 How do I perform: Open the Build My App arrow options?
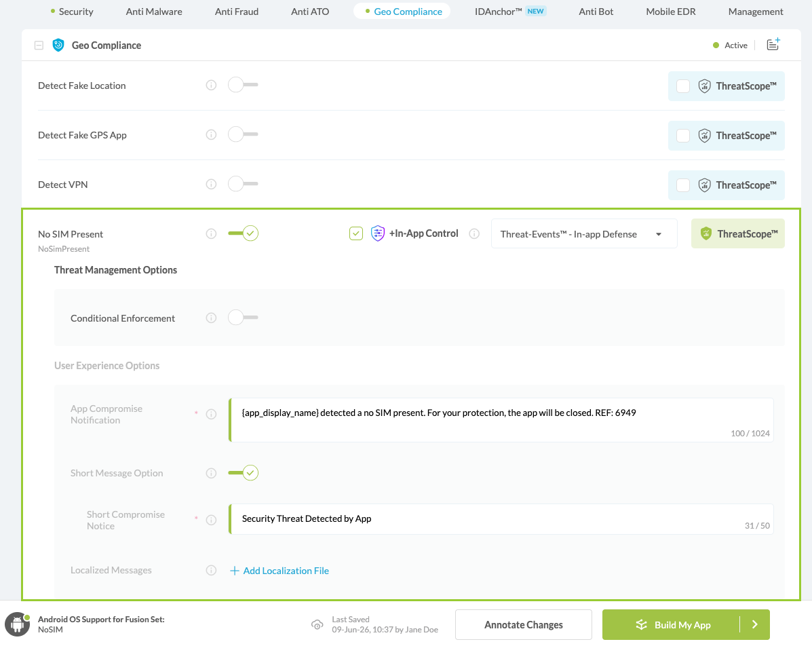pyautogui.click(x=755, y=624)
